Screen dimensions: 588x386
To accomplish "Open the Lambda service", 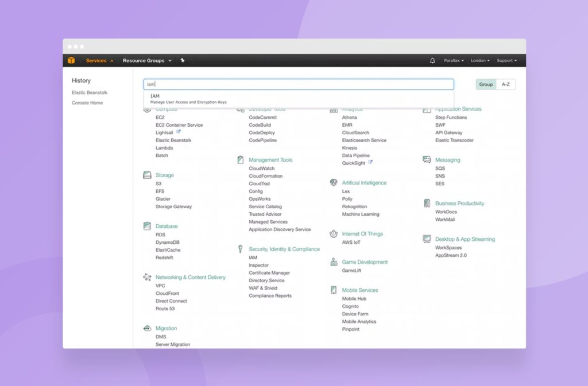I will pyautogui.click(x=164, y=148).
